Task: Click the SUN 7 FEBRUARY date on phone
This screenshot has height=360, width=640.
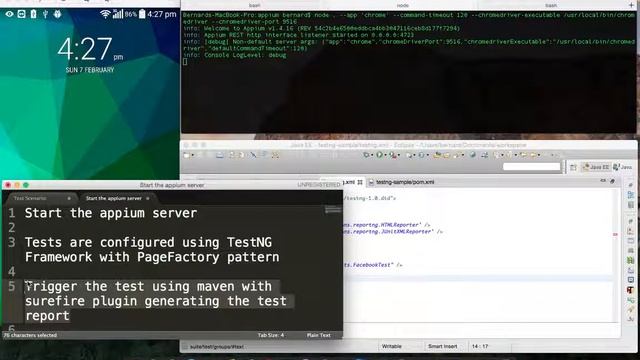Action: pyautogui.click(x=90, y=70)
